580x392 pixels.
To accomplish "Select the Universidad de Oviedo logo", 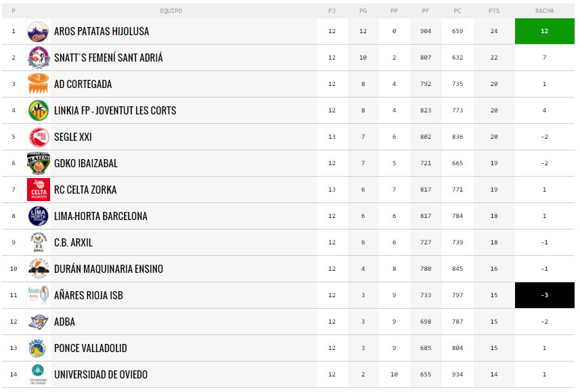I will coord(38,374).
